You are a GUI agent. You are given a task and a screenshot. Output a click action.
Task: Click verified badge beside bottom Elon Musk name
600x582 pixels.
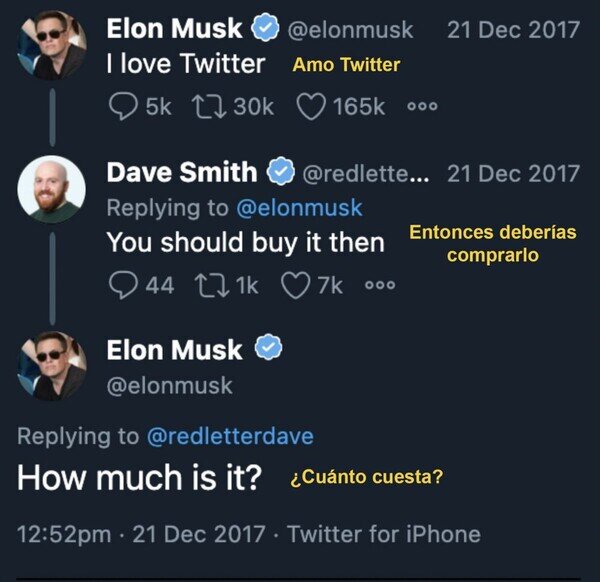tap(268, 348)
